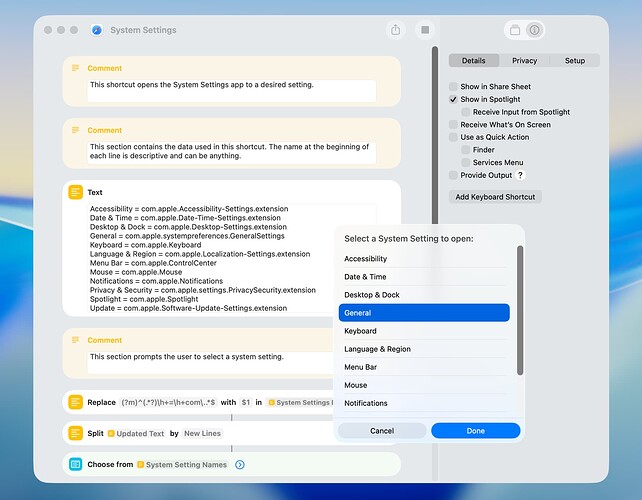Click the Share shortcut icon in toolbar
642x500 pixels.
[x=395, y=30]
